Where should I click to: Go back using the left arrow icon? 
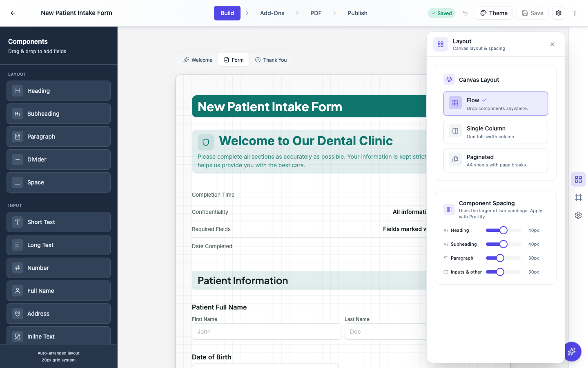tap(13, 13)
